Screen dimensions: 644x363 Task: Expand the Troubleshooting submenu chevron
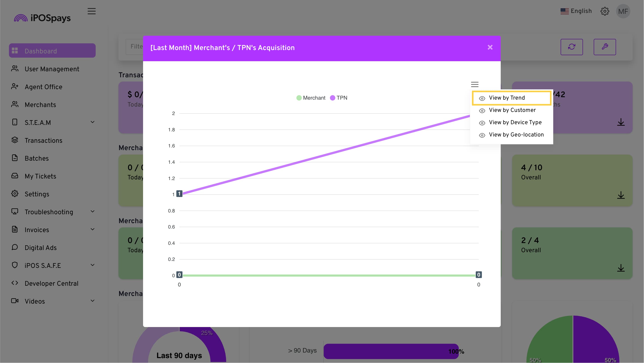click(x=93, y=212)
